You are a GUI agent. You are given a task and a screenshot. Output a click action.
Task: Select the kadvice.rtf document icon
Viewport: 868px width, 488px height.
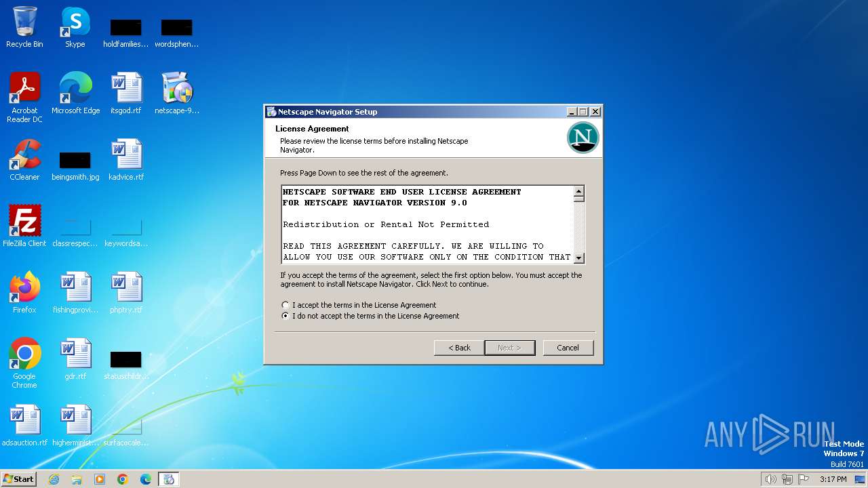(x=126, y=159)
